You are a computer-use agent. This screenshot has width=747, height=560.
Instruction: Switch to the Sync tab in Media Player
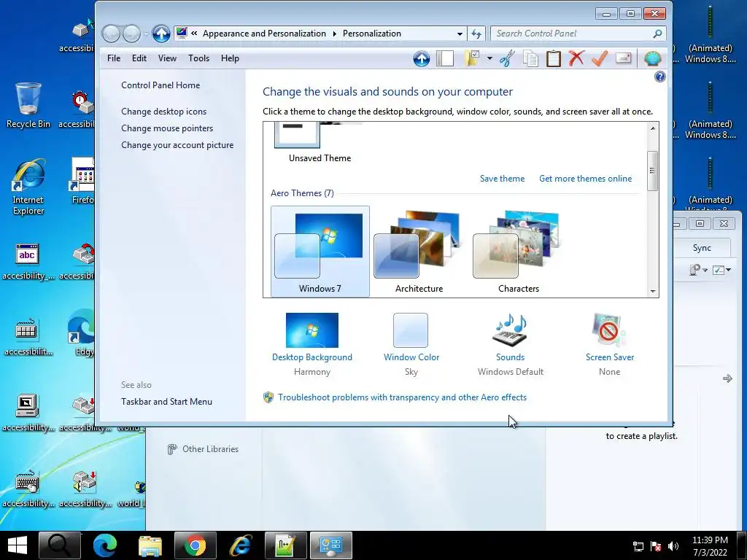tap(702, 248)
